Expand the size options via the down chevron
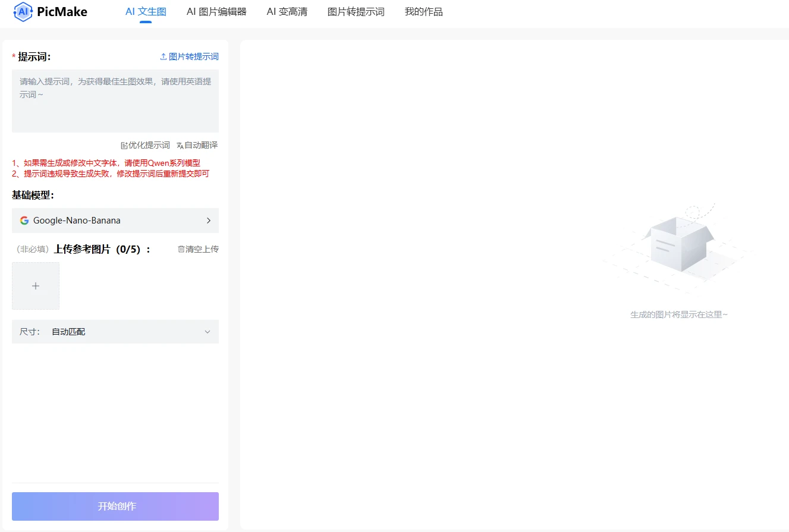The height and width of the screenshot is (532, 789). coord(207,332)
